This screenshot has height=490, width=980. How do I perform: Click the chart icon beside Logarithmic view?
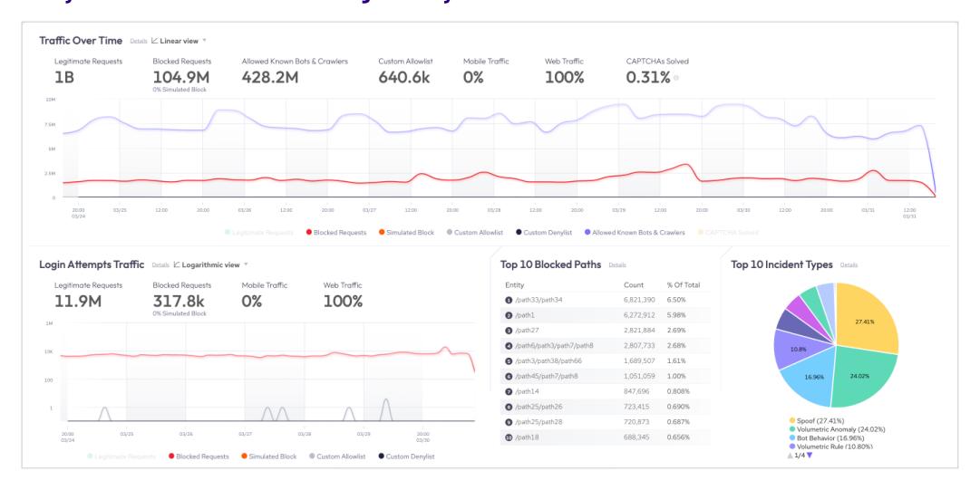[x=177, y=264]
